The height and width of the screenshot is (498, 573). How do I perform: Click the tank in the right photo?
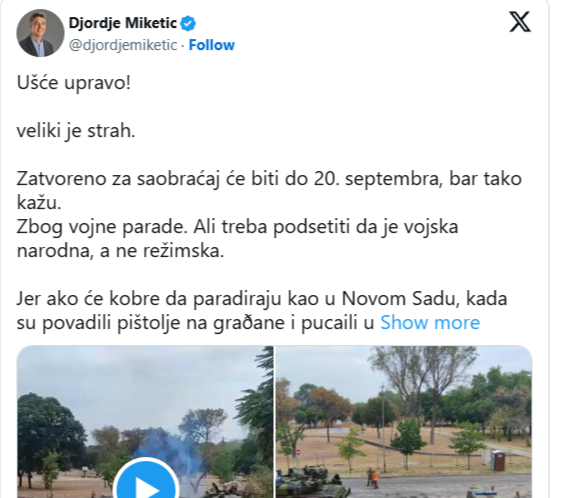tap(311, 482)
